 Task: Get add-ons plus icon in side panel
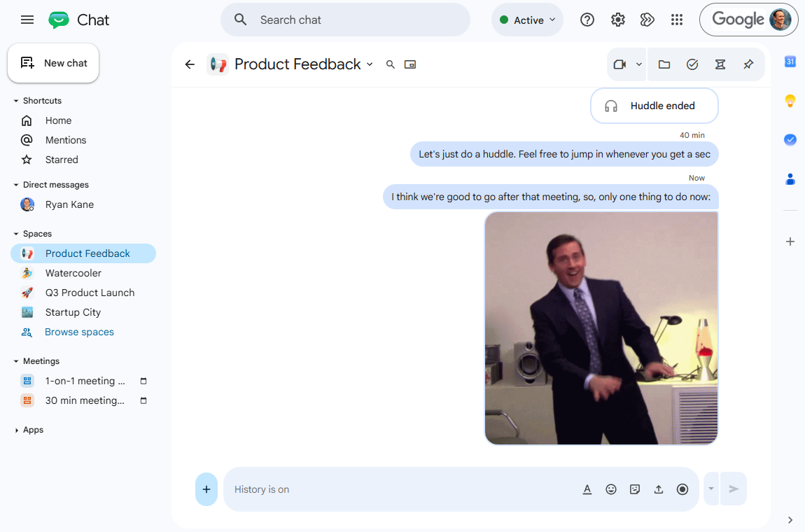click(790, 241)
